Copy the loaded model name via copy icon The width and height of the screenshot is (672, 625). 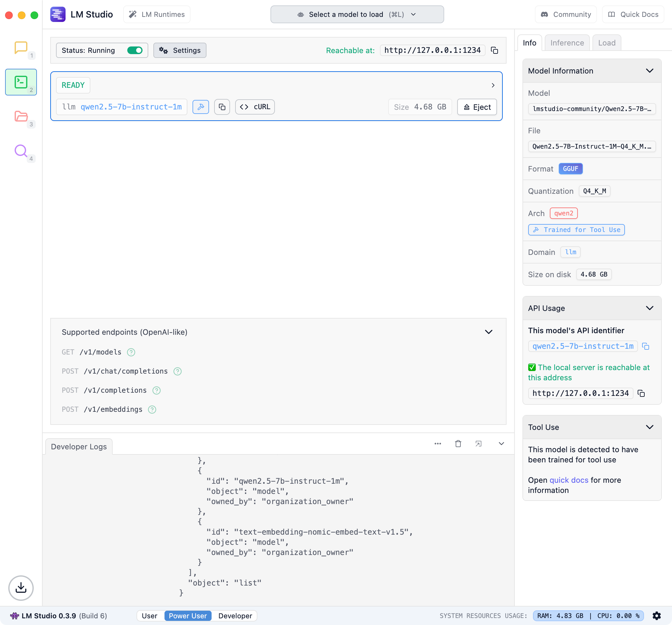pyautogui.click(x=222, y=107)
